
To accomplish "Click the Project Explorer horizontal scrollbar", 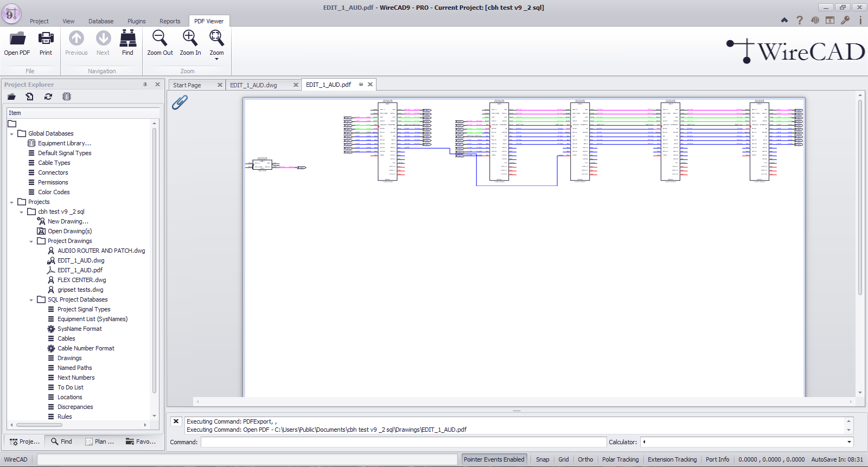I will [39, 425].
